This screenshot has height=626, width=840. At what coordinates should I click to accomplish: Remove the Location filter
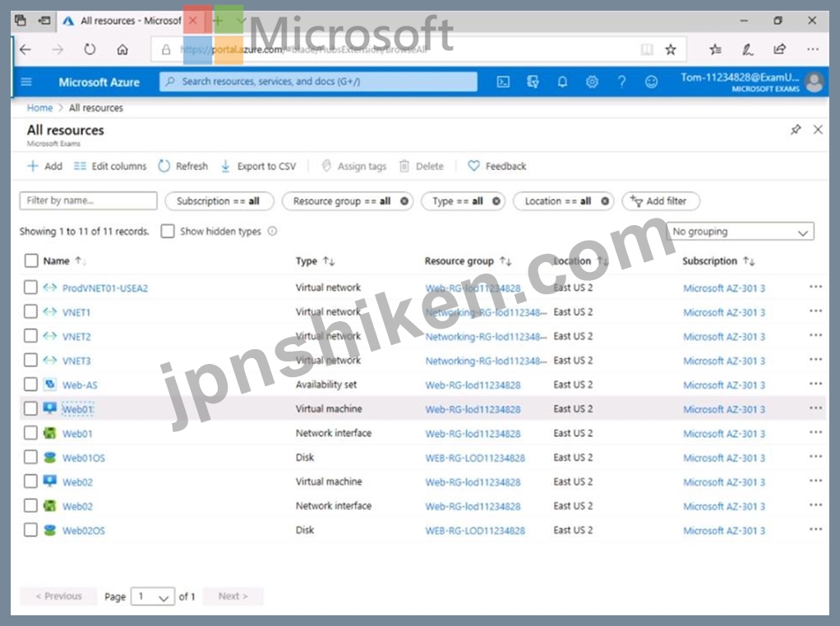605,201
